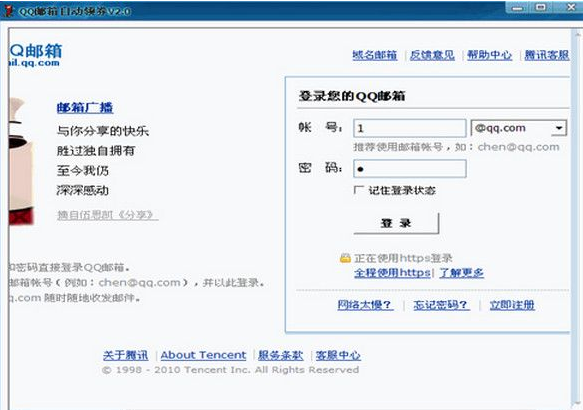Click the 推荐使用邮箱帐号 hint text
583x410 pixels.
pyautogui.click(x=456, y=147)
